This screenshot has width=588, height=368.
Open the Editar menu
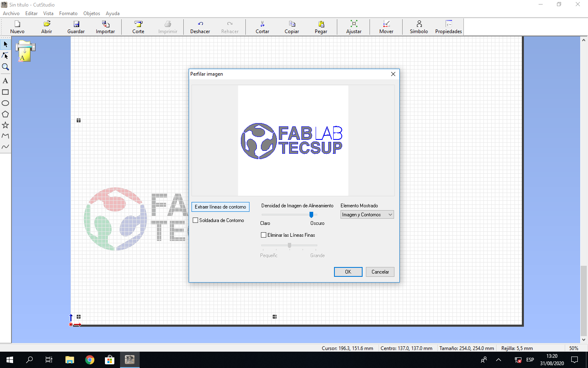pyautogui.click(x=31, y=13)
